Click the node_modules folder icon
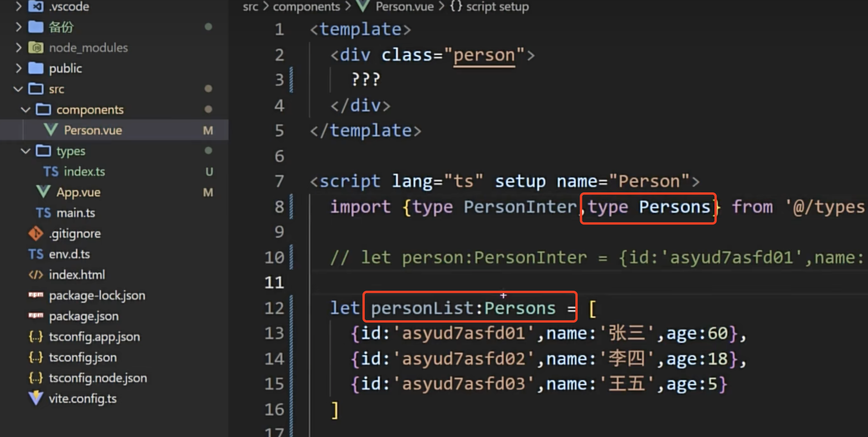 (36, 48)
